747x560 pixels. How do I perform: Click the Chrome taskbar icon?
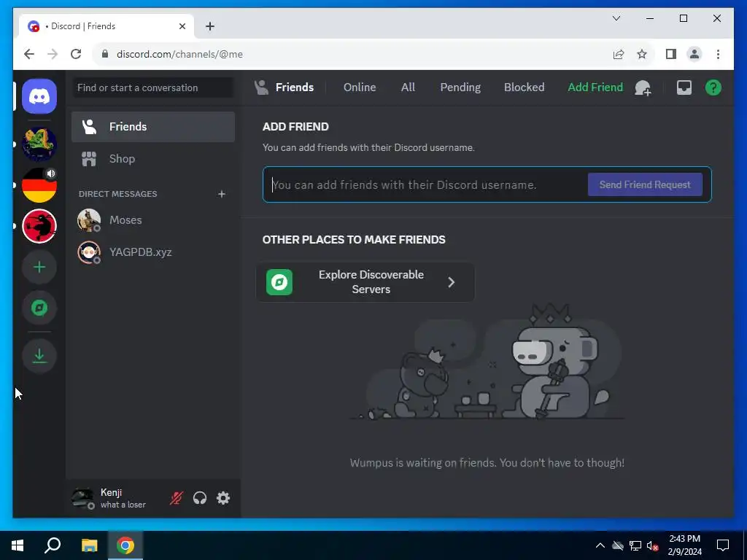coord(125,545)
